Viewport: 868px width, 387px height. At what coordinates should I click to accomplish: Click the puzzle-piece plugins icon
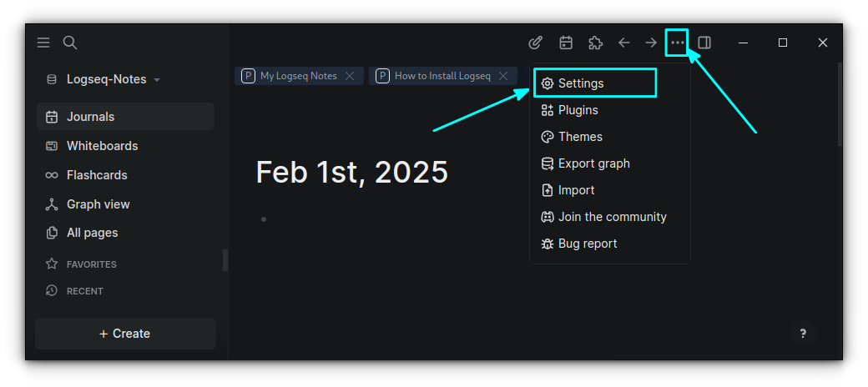pyautogui.click(x=595, y=43)
